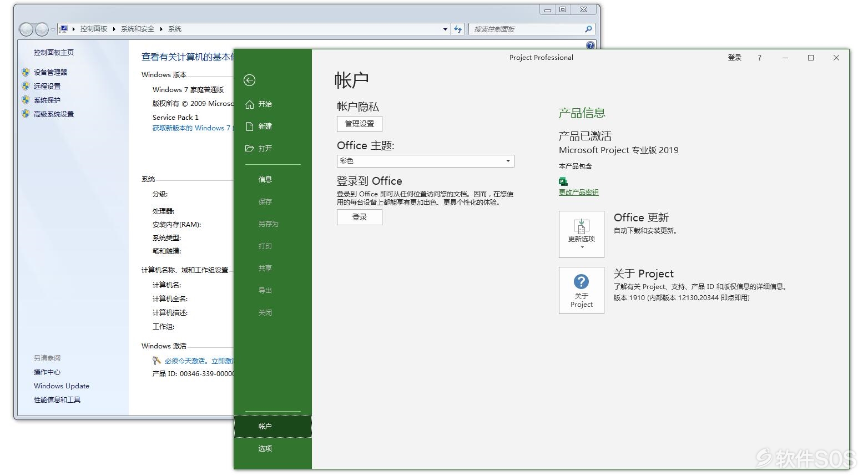
Task: Click 系统 in the address breadcrumb
Action: [x=175, y=29]
